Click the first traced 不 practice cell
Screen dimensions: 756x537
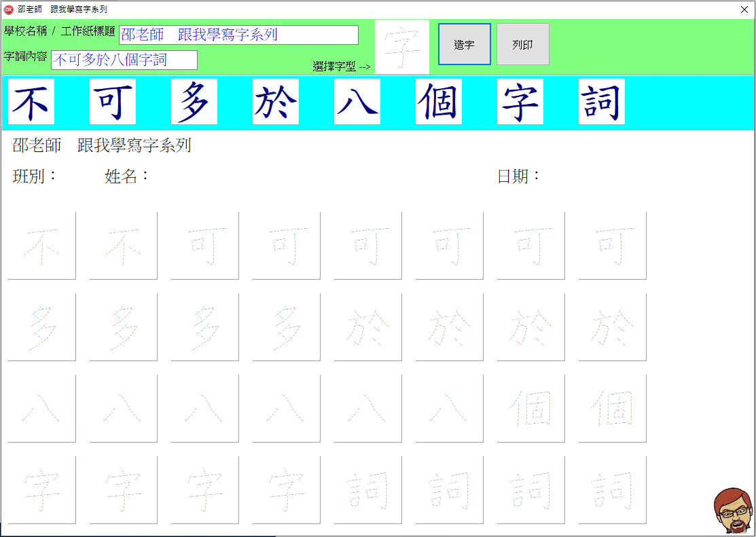41,245
